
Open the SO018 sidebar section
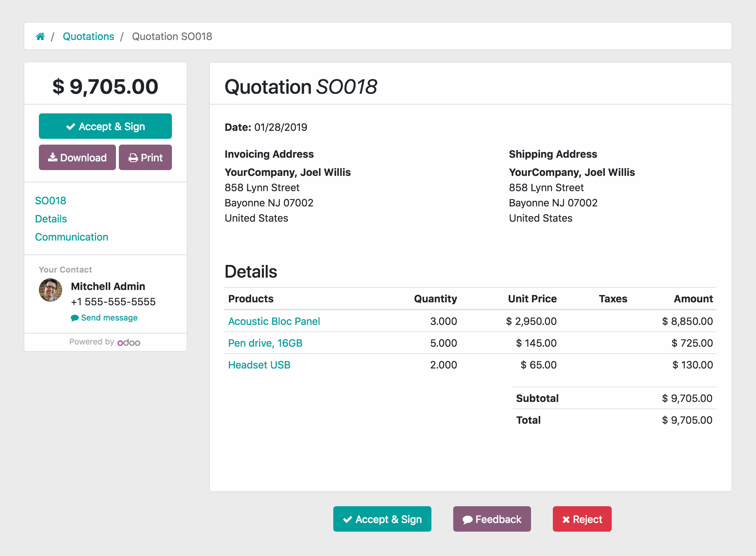[50, 200]
